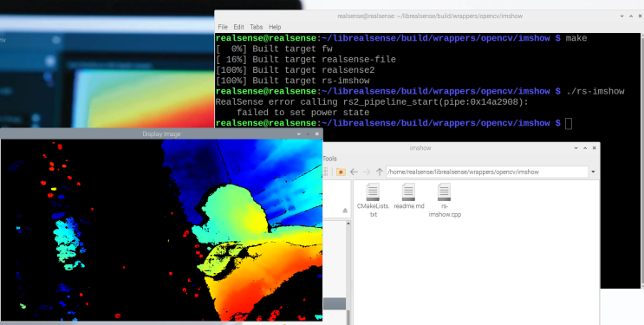Screen dimensions: 644x325
Task: Minimize the terminal window
Action: 622,16
